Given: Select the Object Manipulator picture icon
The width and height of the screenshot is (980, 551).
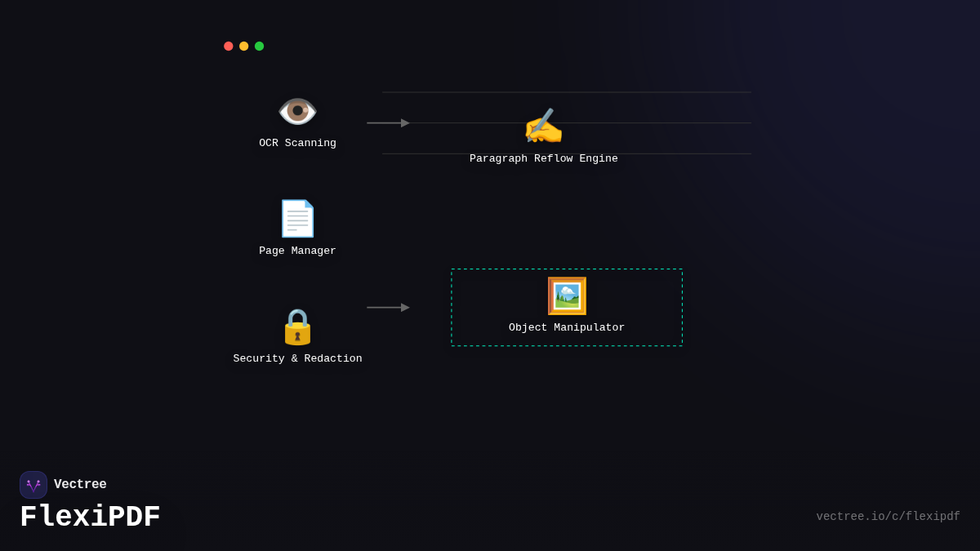Looking at the screenshot, I should [x=567, y=295].
